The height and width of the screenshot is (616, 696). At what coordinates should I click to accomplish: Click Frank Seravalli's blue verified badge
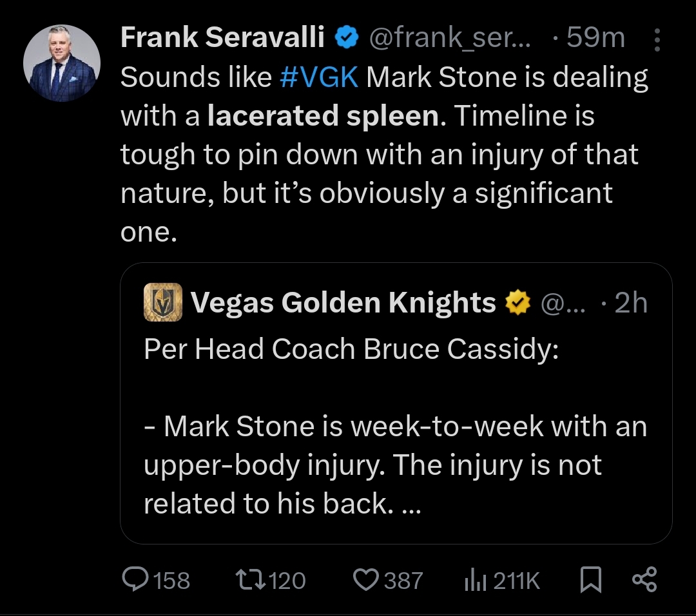tap(346, 37)
